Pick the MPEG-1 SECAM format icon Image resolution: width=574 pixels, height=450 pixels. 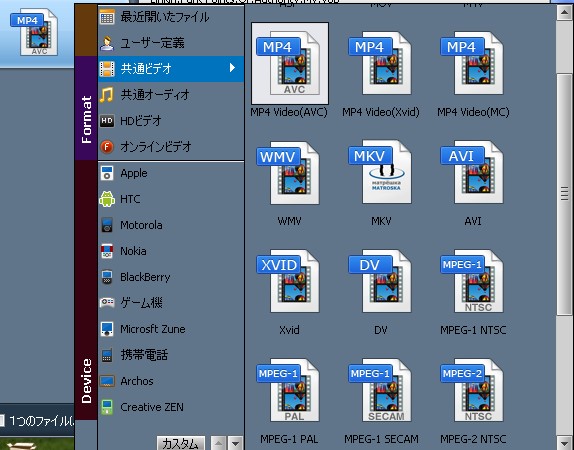click(380, 391)
